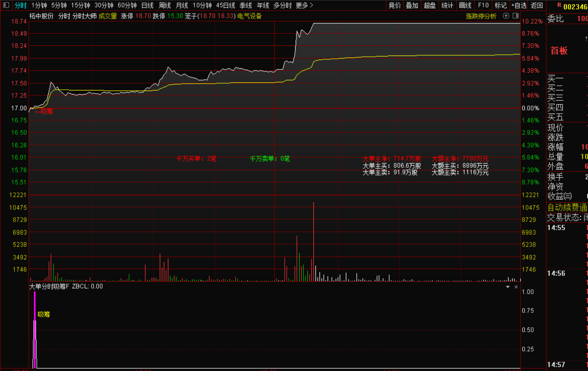Viewport: 588px width, 371px height.
Task: Click the 电气设备 sector label
Action: point(249,16)
